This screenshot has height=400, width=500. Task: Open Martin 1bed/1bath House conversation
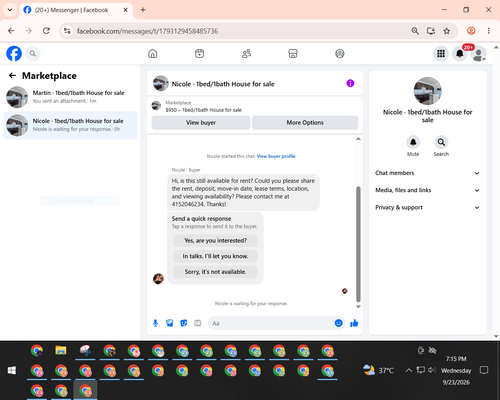click(x=70, y=97)
